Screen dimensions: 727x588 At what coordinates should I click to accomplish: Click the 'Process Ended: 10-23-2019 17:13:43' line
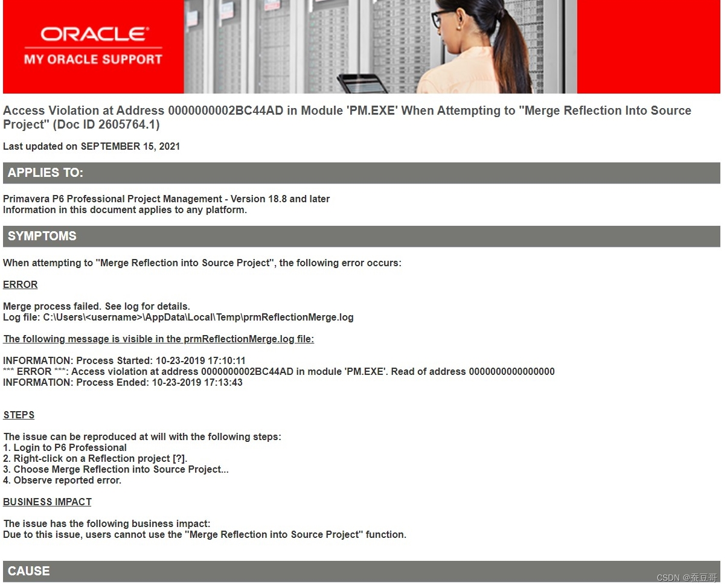pos(123,383)
